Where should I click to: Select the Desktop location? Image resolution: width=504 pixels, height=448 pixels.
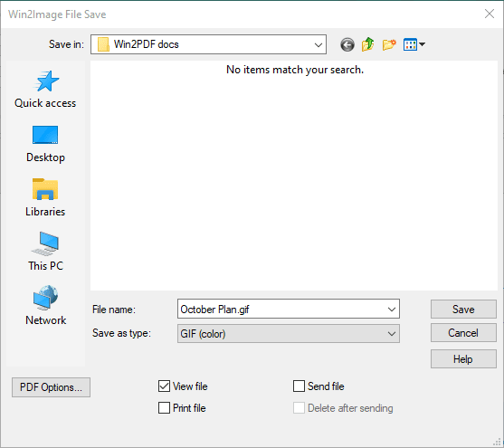tap(45, 144)
